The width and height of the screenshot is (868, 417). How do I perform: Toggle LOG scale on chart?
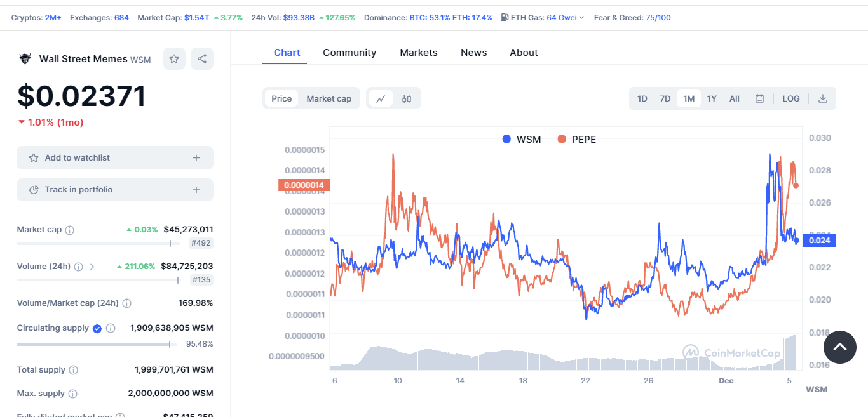pos(791,98)
